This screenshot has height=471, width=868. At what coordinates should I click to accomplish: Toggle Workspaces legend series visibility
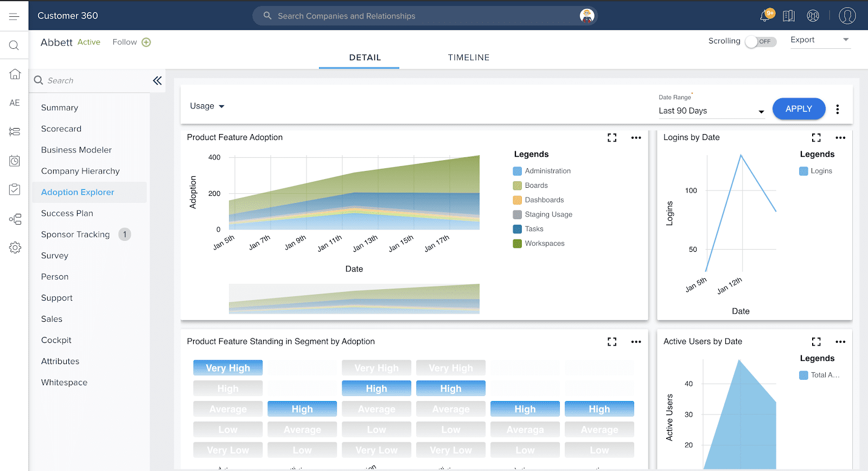point(544,244)
